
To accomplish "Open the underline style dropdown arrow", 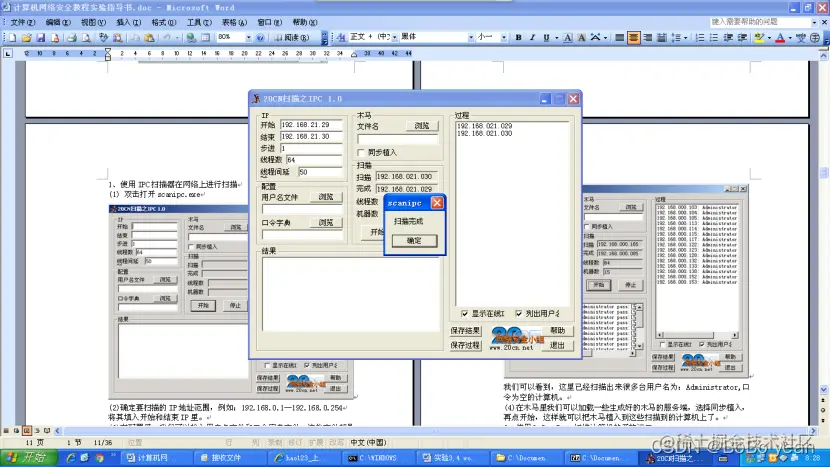I will pyautogui.click(x=556, y=37).
